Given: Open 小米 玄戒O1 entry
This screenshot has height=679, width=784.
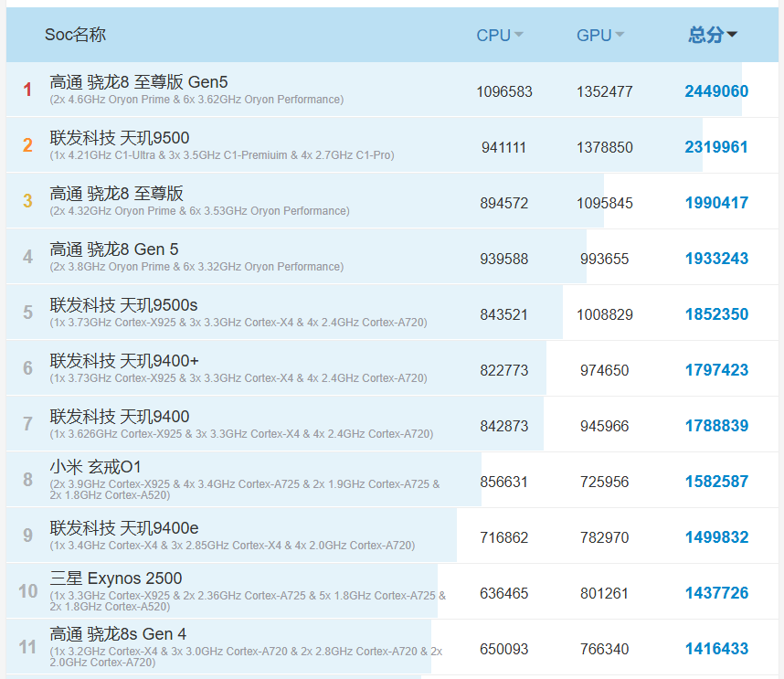Looking at the screenshot, I should tap(95, 467).
